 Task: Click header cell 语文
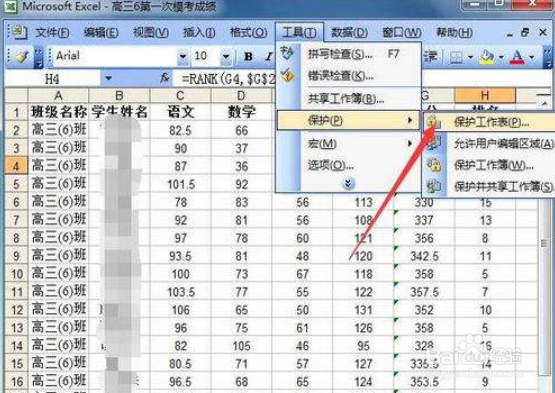click(180, 112)
